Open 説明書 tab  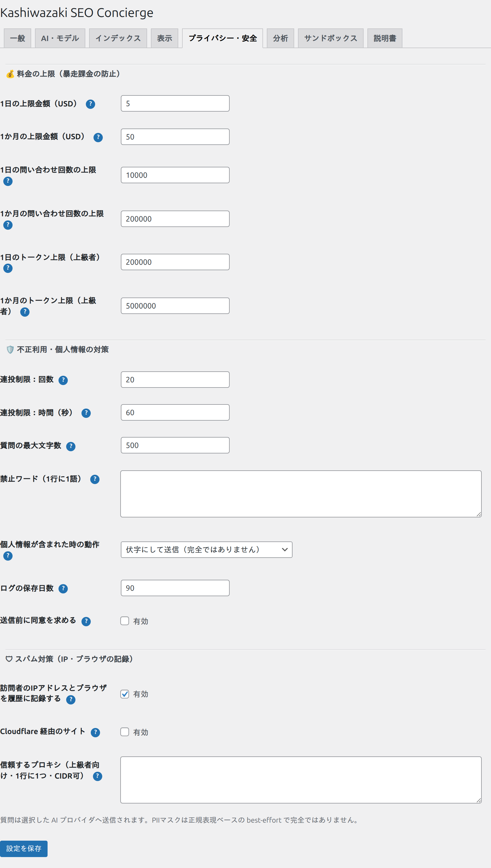pos(385,38)
